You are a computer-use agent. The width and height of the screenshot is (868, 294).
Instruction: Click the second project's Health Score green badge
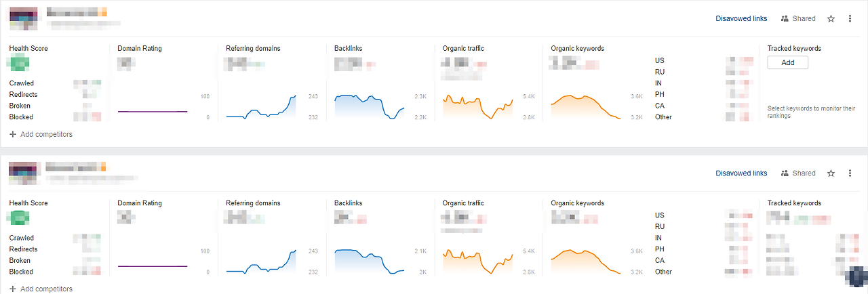18,219
